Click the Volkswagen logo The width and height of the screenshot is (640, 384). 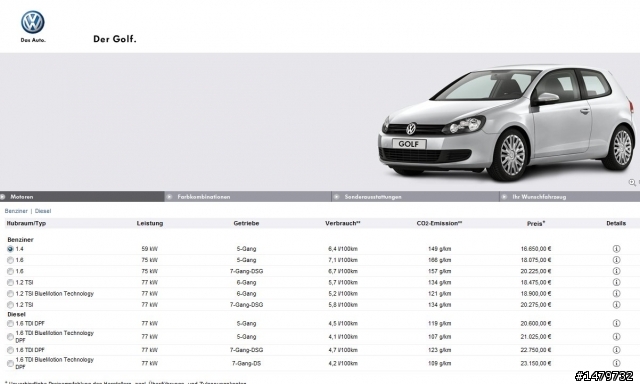[33, 22]
